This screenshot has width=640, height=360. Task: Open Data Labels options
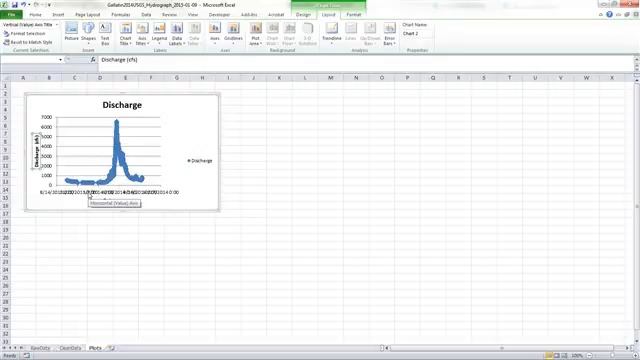[x=177, y=33]
